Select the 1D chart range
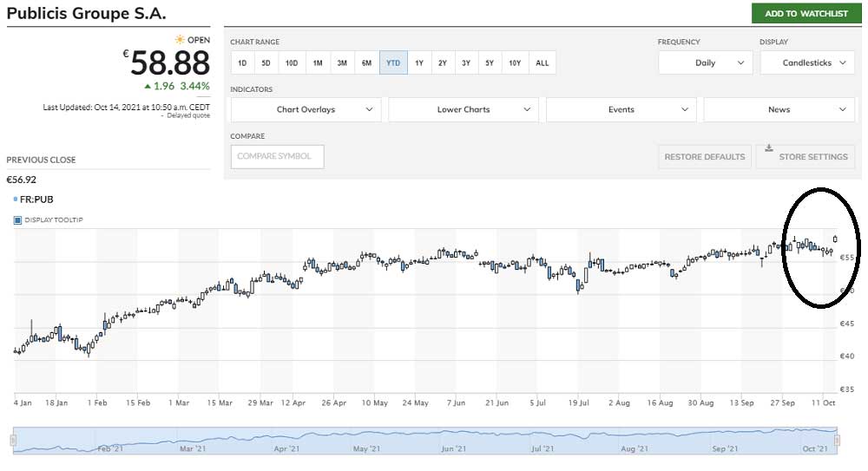868x471 pixels. tap(242, 63)
